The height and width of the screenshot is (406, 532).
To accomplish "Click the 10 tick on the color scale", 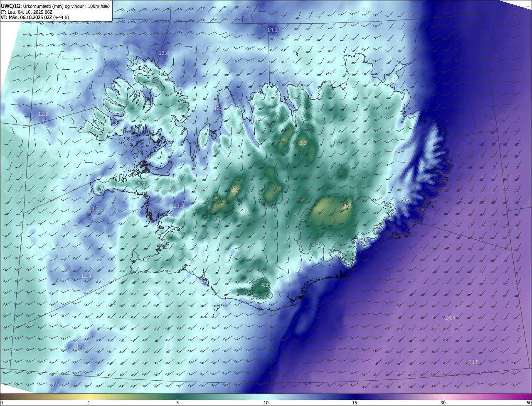I will click(266, 403).
